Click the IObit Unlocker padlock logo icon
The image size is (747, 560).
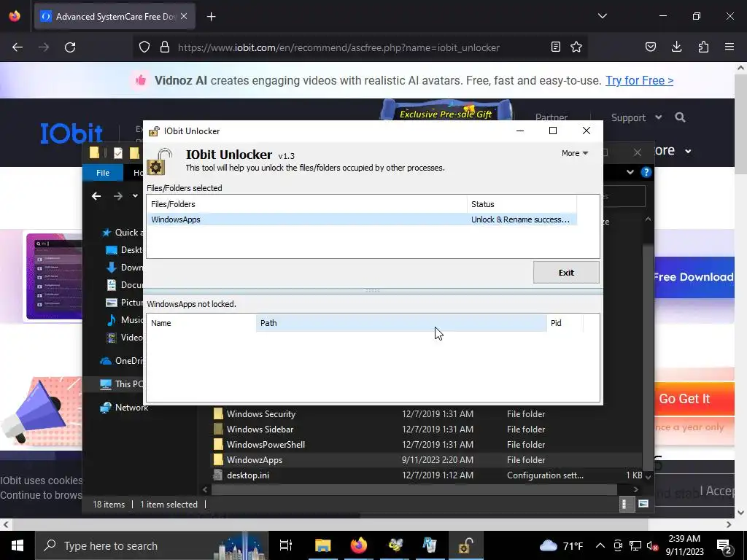(160, 161)
